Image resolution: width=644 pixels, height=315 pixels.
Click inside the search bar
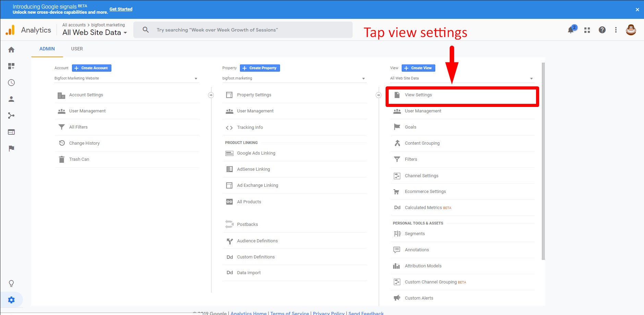[243, 29]
